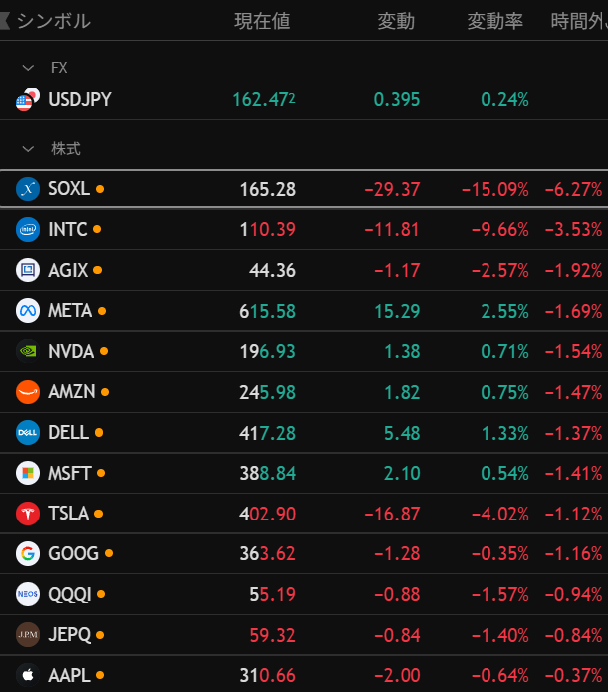Click the META change percent 2.55%
Viewport: 608px width, 692px height.
pyautogui.click(x=505, y=312)
